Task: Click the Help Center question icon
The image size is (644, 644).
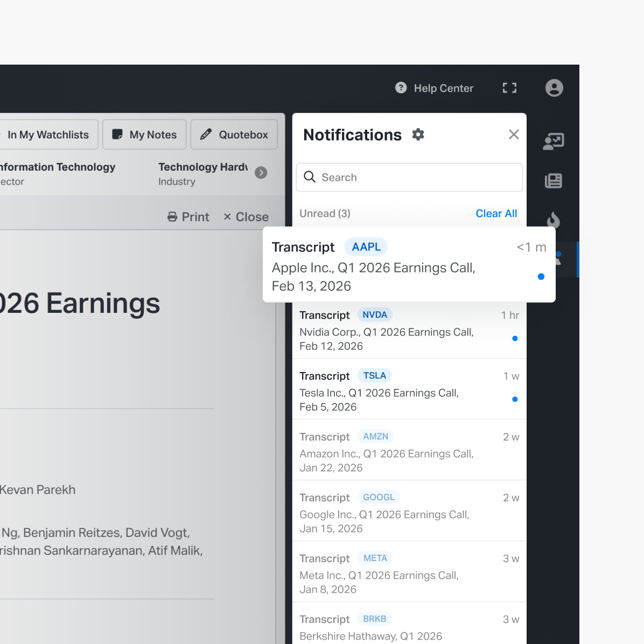Action: 401,88
